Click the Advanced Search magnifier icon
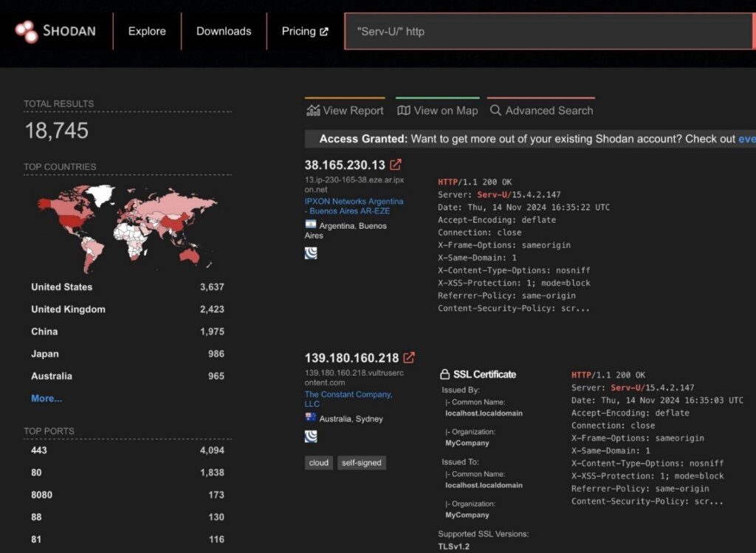Image resolution: width=756 pixels, height=553 pixels. click(x=495, y=110)
